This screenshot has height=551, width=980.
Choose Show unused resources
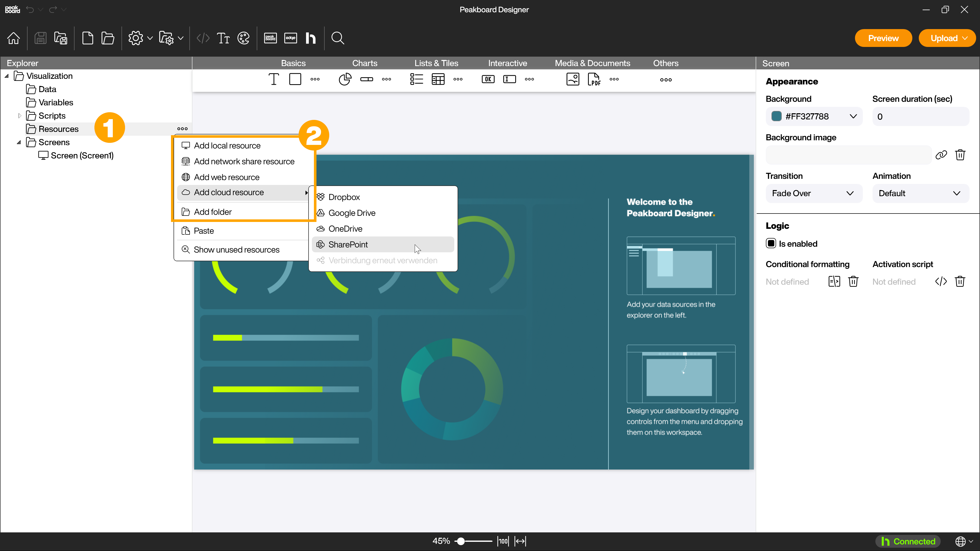tap(243, 249)
